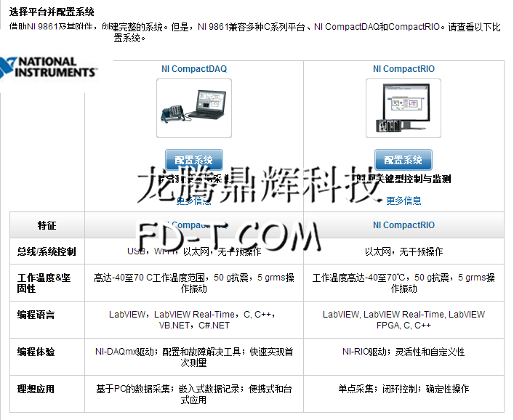Open the NI CompactRIO product thumbnail
514x420 pixels.
tap(403, 108)
